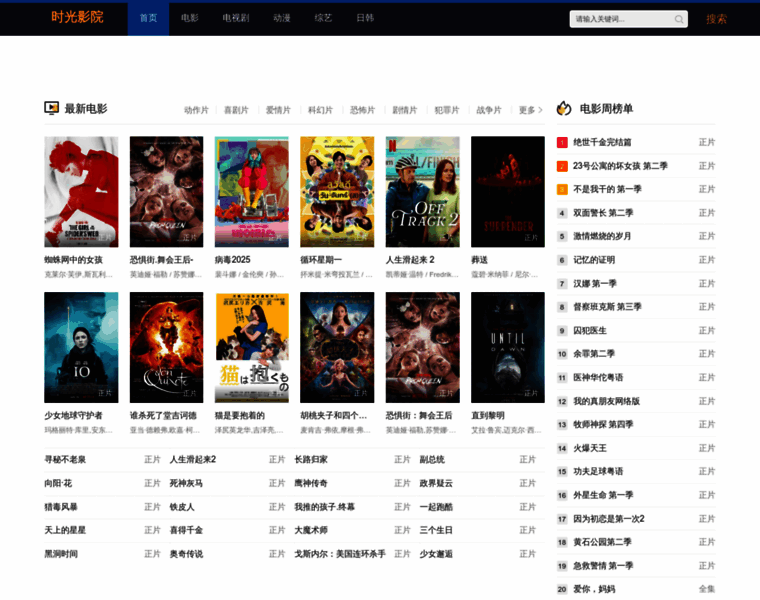Viewport: 760px width, 600px height.
Task: Switch to the 日韩 tab
Action: pos(365,18)
